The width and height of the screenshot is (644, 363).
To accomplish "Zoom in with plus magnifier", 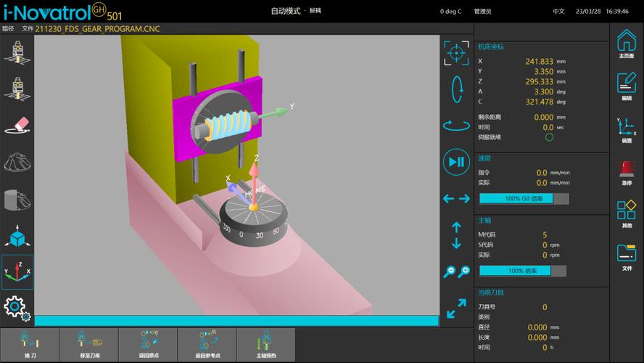I will [464, 272].
